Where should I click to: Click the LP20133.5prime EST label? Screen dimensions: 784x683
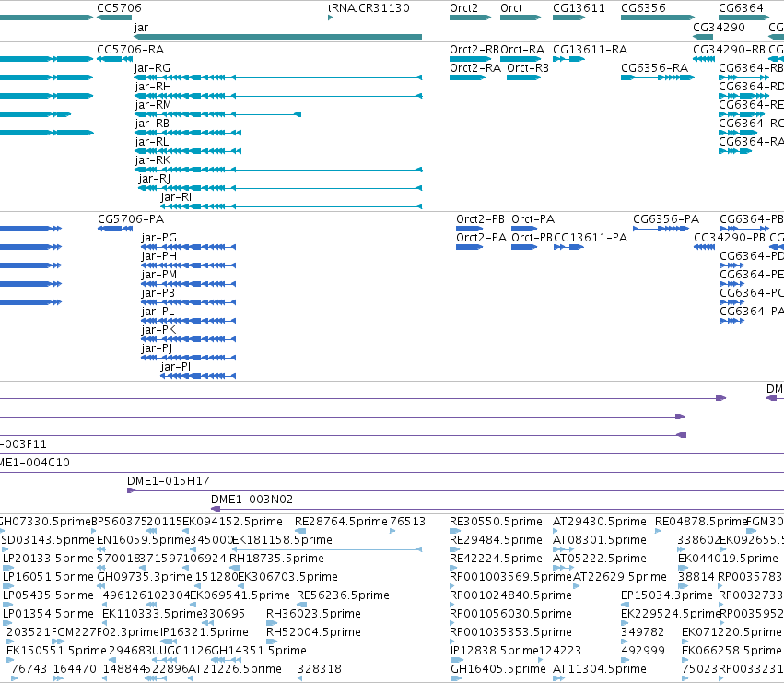click(x=48, y=559)
